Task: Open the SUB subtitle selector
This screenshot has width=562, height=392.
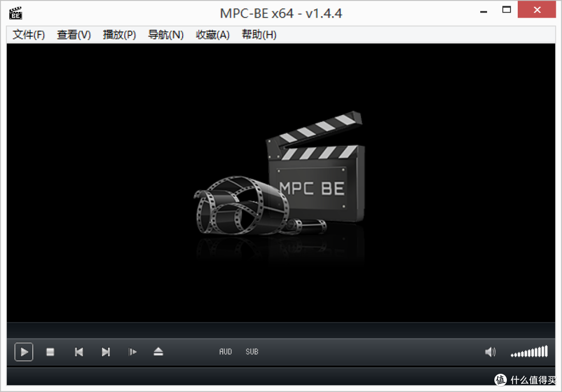Action: click(252, 352)
